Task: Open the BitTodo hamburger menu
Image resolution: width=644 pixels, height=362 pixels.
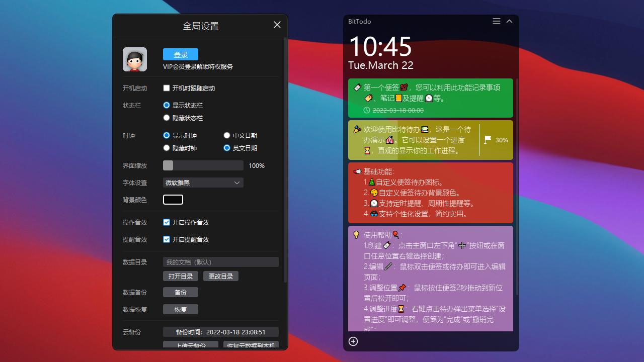Action: [x=496, y=21]
